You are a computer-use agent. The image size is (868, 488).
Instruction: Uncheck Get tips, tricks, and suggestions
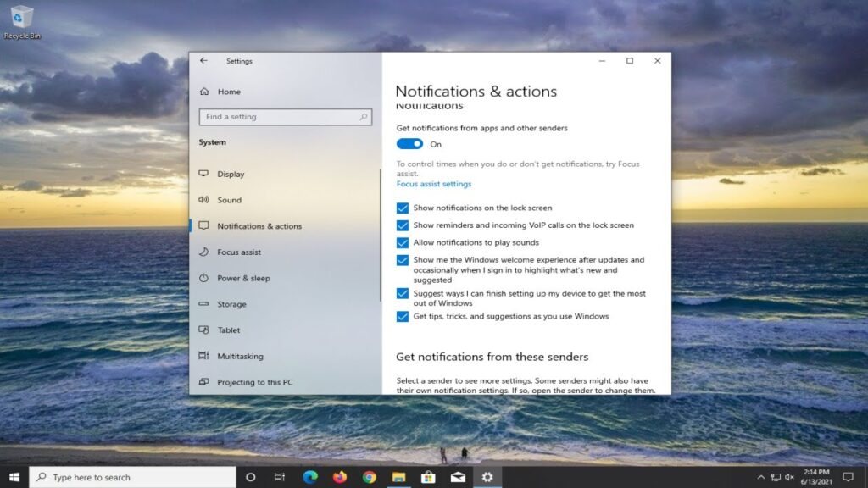click(x=403, y=317)
